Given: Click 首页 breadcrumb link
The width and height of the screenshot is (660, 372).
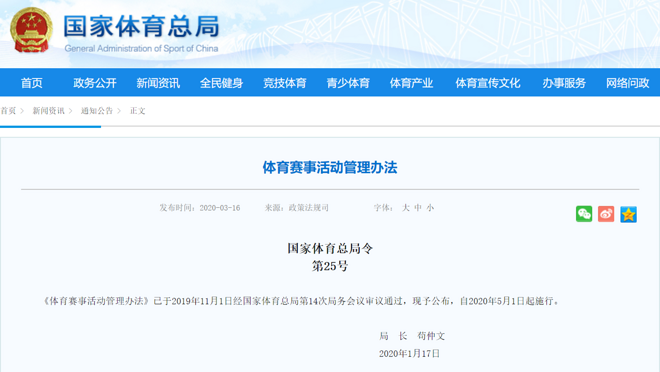Looking at the screenshot, I should click(8, 111).
